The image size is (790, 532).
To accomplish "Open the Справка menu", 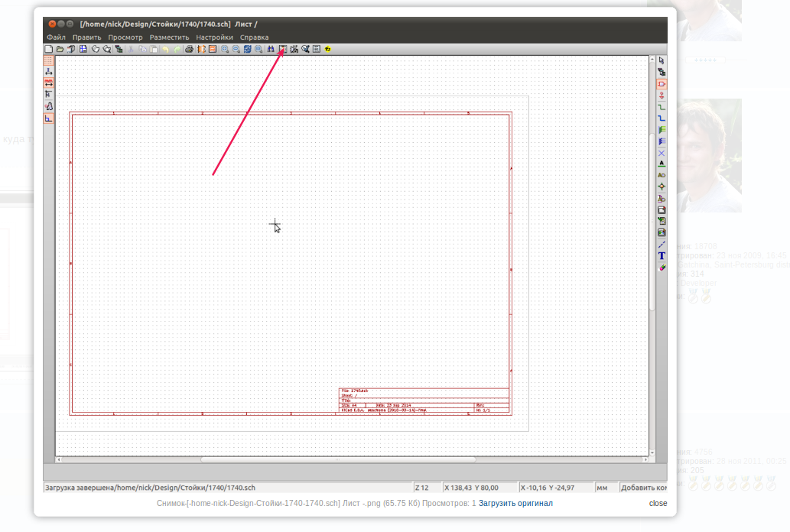I will click(254, 37).
